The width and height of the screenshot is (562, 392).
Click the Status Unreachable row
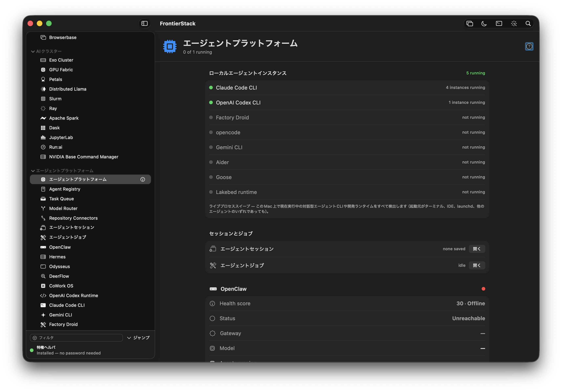pyautogui.click(x=347, y=318)
